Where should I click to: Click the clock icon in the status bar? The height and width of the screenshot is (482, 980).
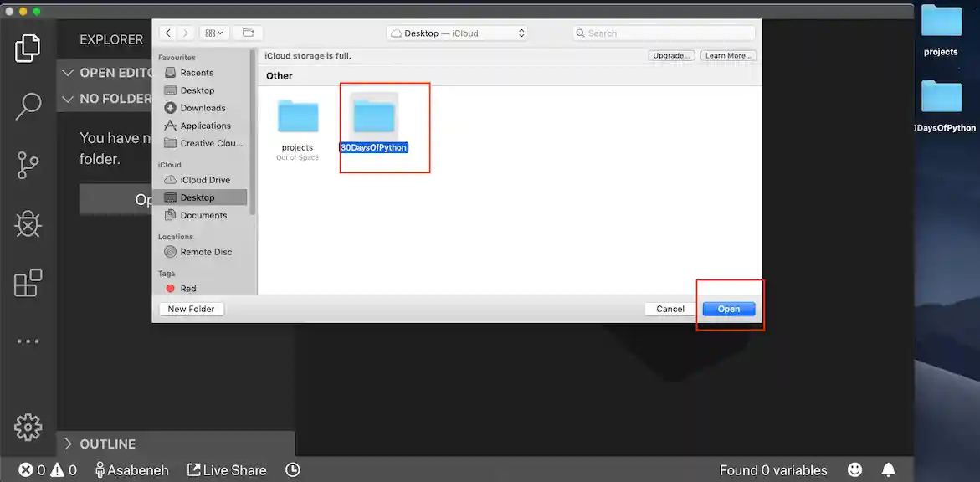coord(293,470)
